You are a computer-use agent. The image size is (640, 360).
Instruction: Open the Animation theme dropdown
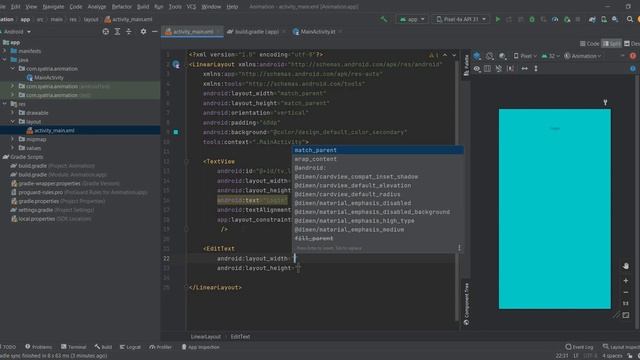click(x=583, y=56)
